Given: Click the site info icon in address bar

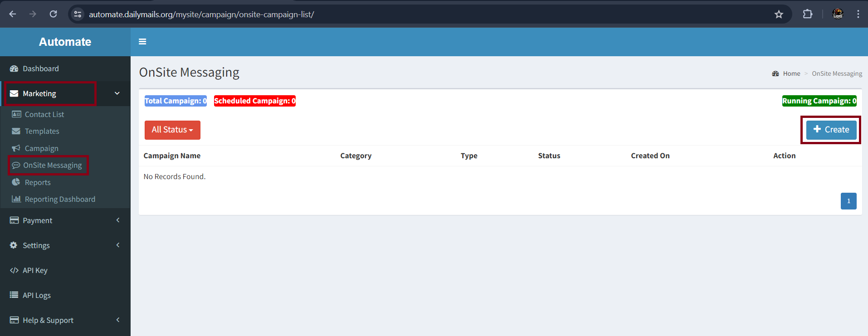Looking at the screenshot, I should [x=78, y=14].
